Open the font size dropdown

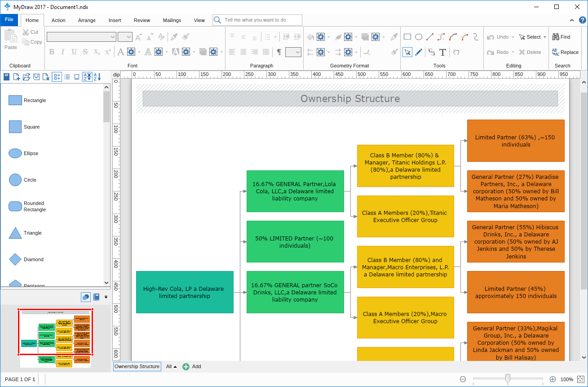125,37
